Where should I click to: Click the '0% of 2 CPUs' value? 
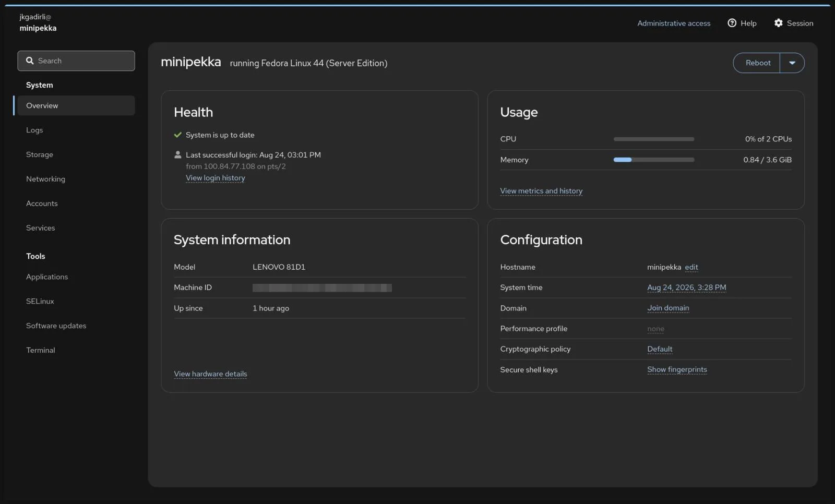[768, 139]
